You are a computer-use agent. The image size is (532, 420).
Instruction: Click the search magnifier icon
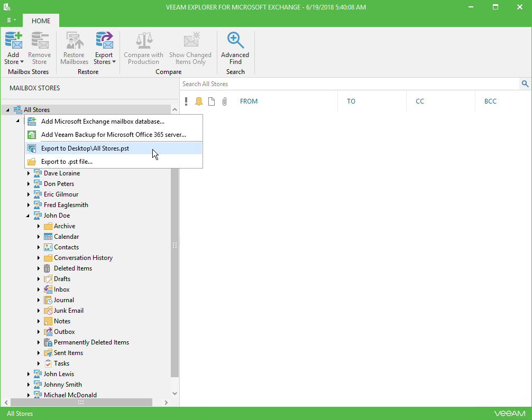pyautogui.click(x=525, y=83)
